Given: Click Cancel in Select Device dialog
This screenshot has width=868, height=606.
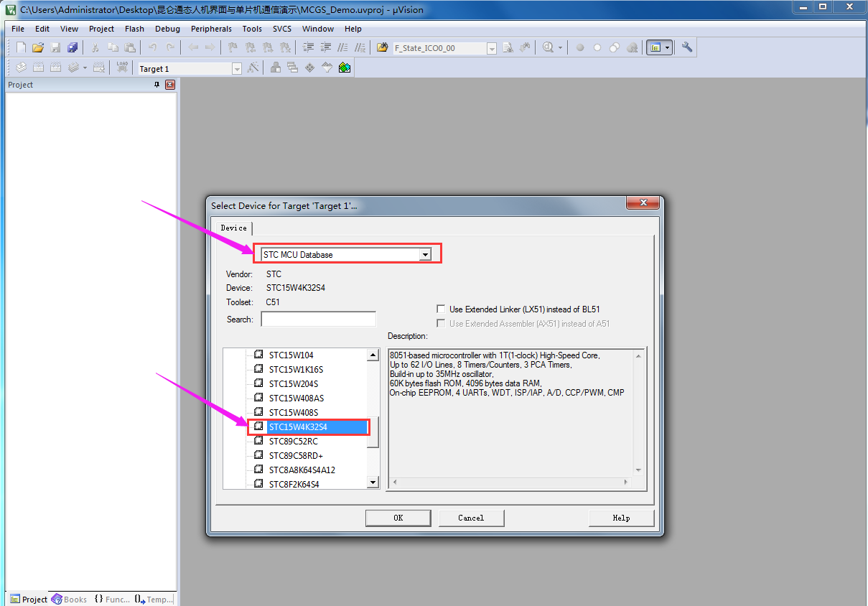Looking at the screenshot, I should (x=471, y=518).
